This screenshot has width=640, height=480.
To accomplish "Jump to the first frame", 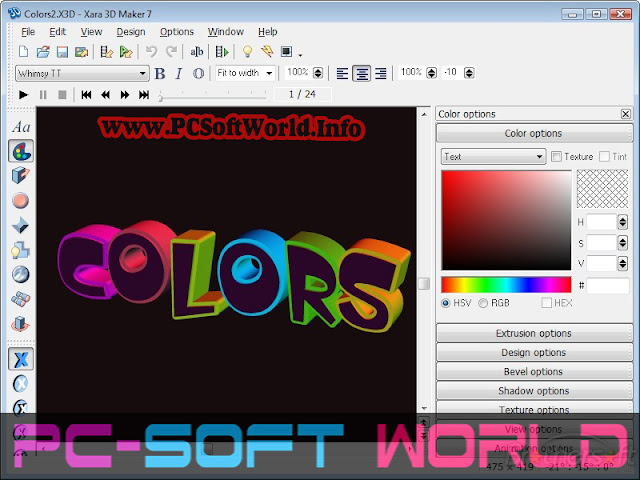I will [86, 95].
